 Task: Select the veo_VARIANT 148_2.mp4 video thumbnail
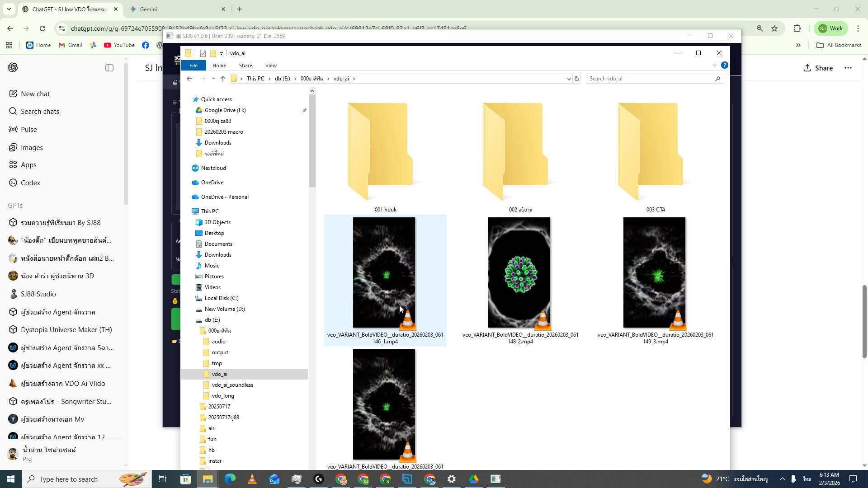point(519,272)
